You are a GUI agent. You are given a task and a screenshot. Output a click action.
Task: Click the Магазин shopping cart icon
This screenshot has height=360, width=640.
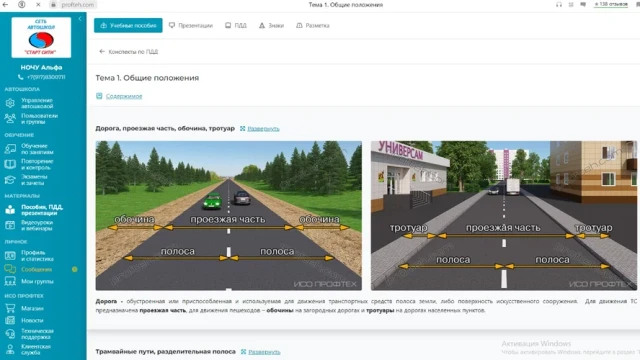coord(10,308)
